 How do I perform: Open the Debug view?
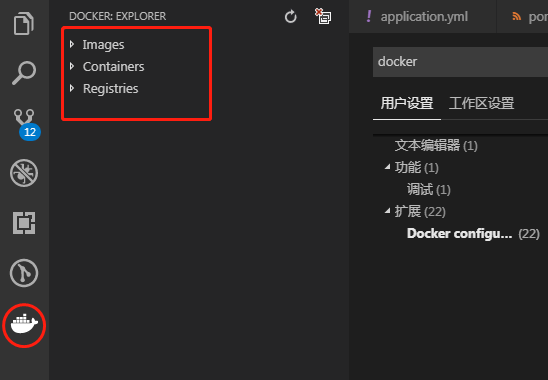[24, 173]
